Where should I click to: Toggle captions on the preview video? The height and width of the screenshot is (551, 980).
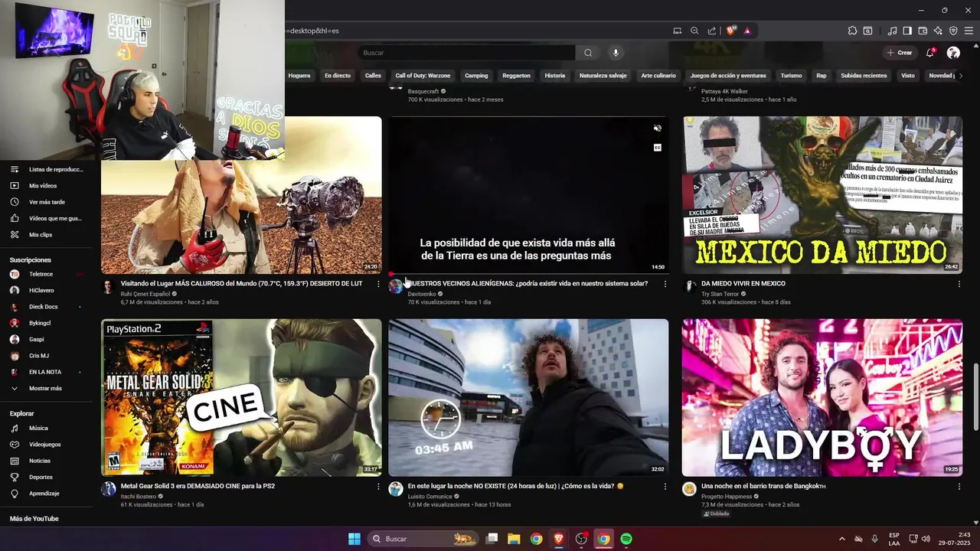click(657, 148)
